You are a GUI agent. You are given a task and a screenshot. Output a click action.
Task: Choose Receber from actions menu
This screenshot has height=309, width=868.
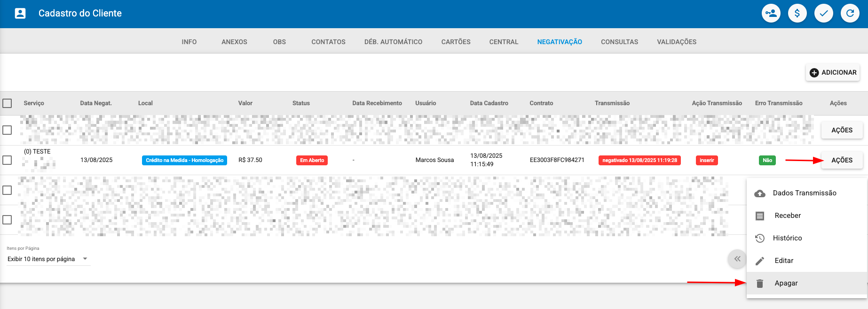[807, 216]
